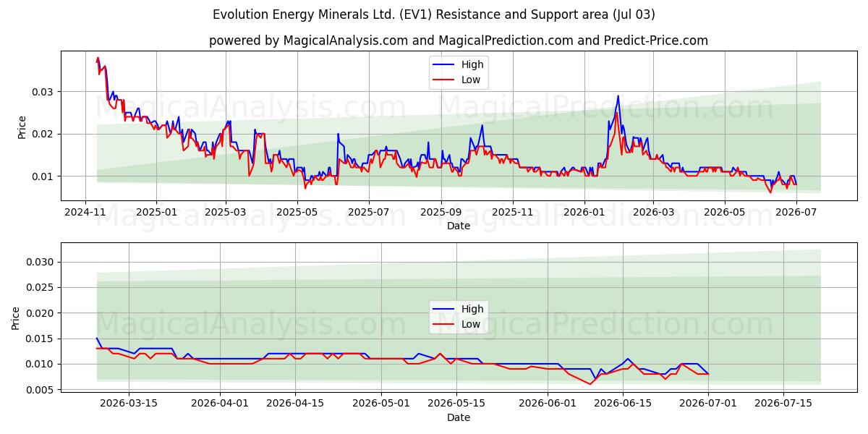Click the 'Price' y-axis label of the bottom chart
The image size is (868, 434).
coord(16,318)
